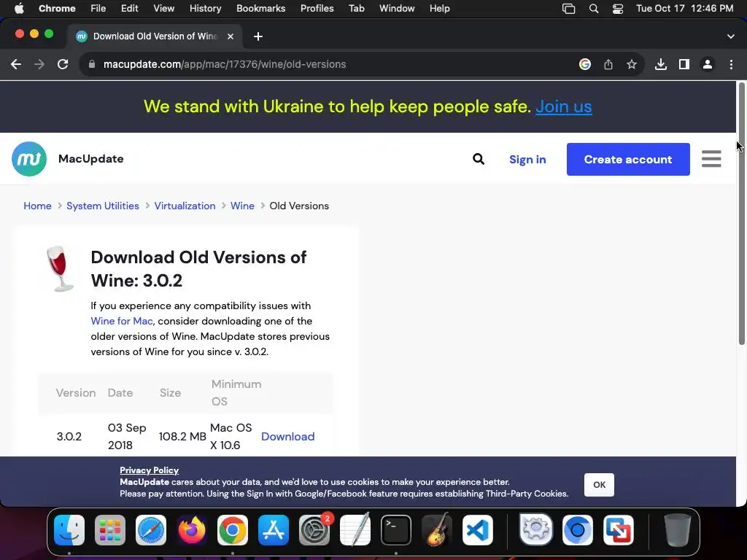Open the View menu
This screenshot has width=747, height=560.
163,8
